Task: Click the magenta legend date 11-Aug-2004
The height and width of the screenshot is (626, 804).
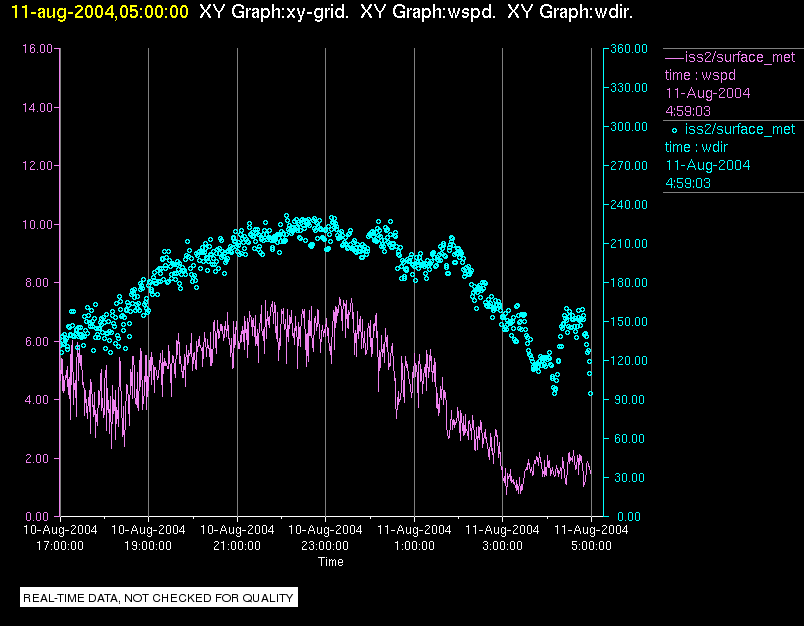Action: [708, 93]
